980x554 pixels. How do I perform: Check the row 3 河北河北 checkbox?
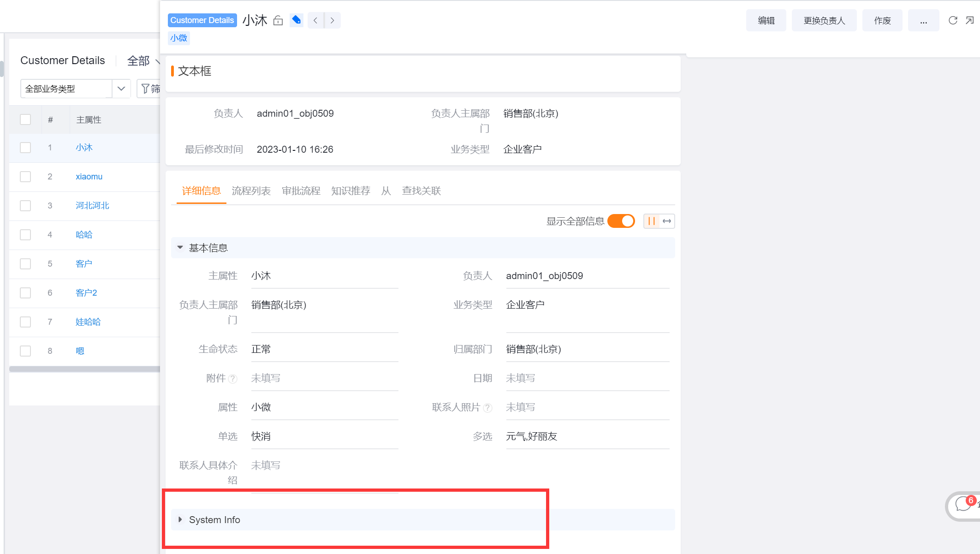25,206
